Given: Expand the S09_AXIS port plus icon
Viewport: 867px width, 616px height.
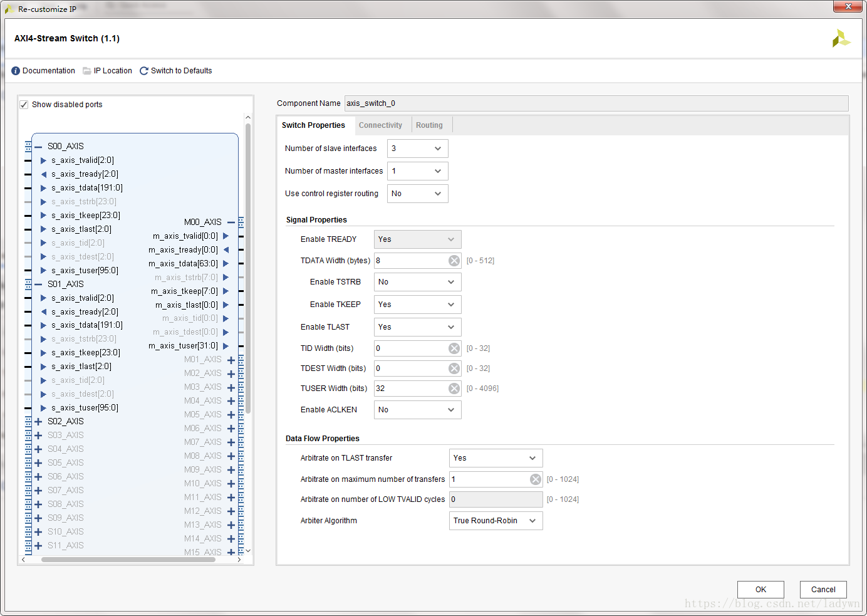Looking at the screenshot, I should click(x=38, y=518).
